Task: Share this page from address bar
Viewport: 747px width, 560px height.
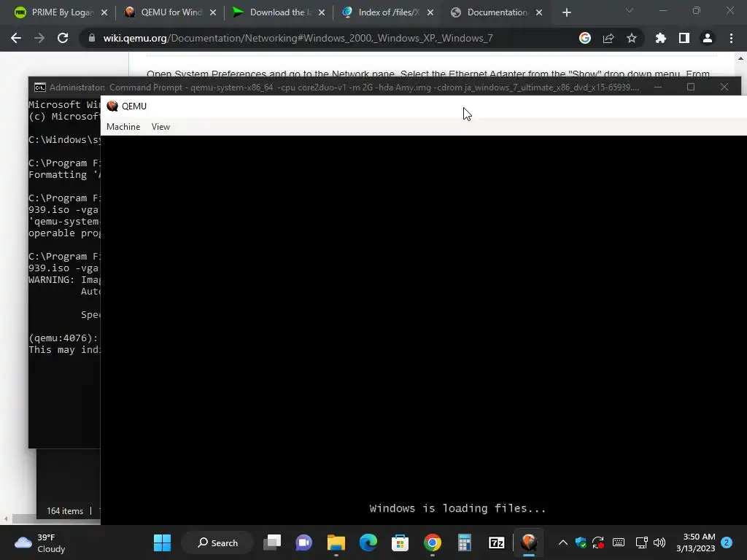Action: click(608, 38)
